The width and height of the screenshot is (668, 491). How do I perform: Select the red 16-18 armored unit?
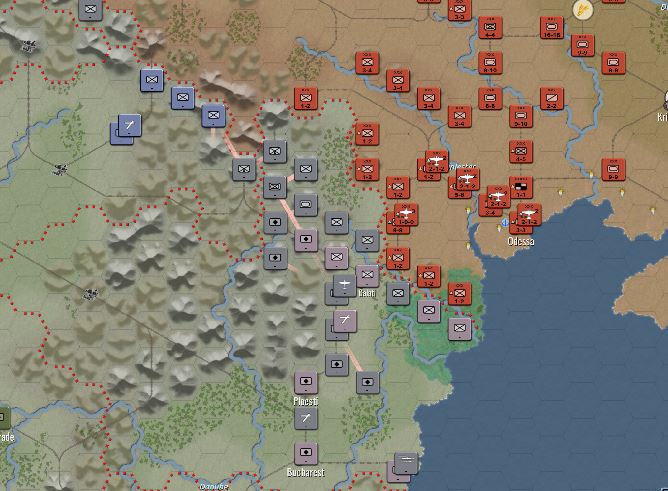click(552, 28)
